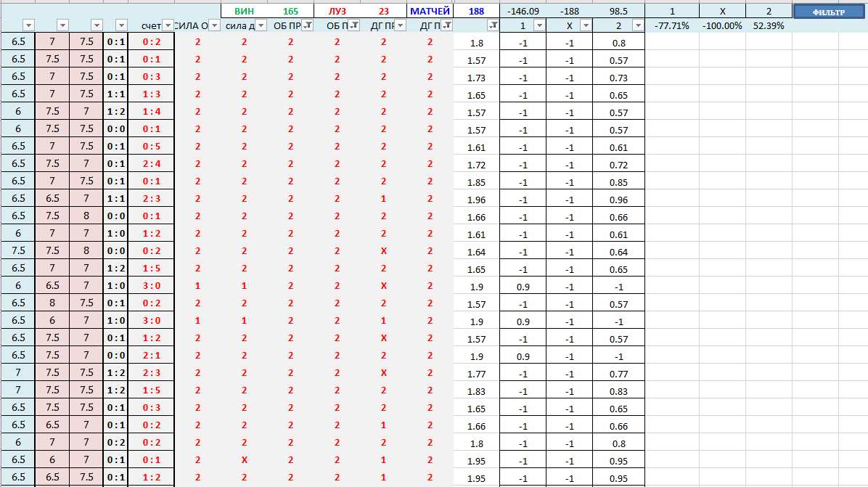Open the СИЛА О column filter dropdown
Screen dimensions: 868x487
coord(214,25)
